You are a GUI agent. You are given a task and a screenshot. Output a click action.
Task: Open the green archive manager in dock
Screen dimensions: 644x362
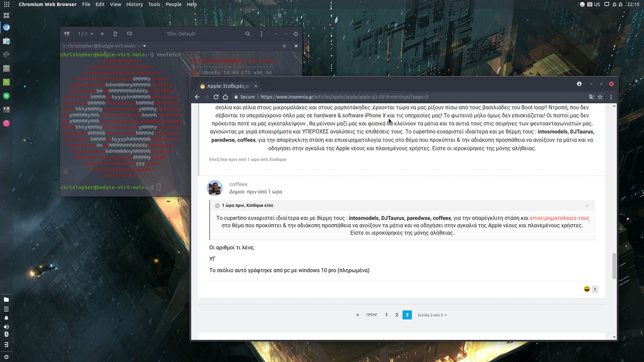click(6, 81)
